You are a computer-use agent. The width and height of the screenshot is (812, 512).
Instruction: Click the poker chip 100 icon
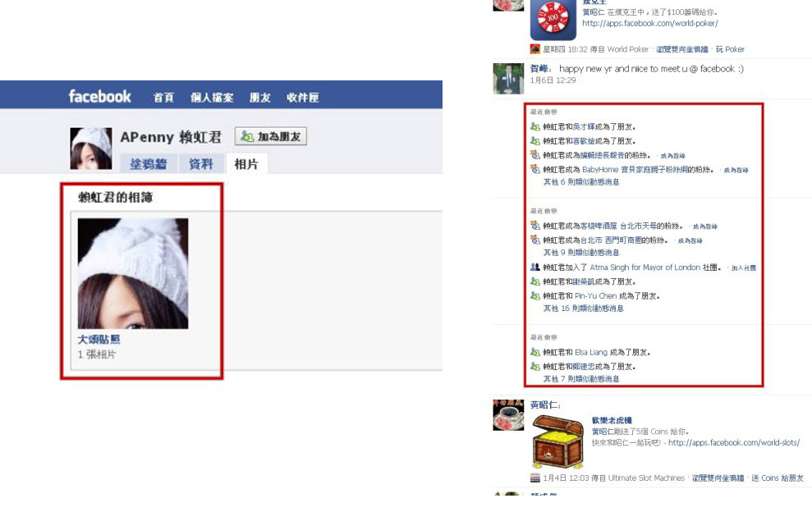(553, 19)
